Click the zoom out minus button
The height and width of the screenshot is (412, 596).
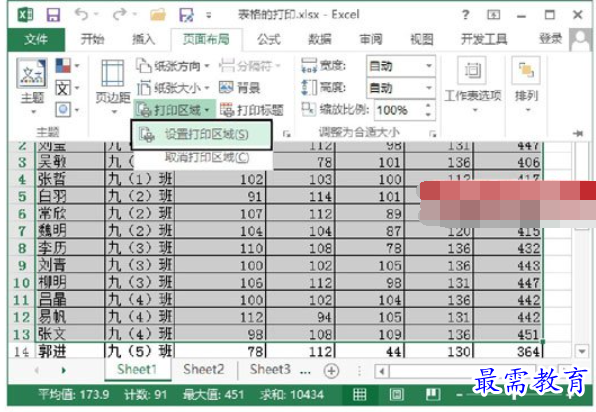click(459, 395)
